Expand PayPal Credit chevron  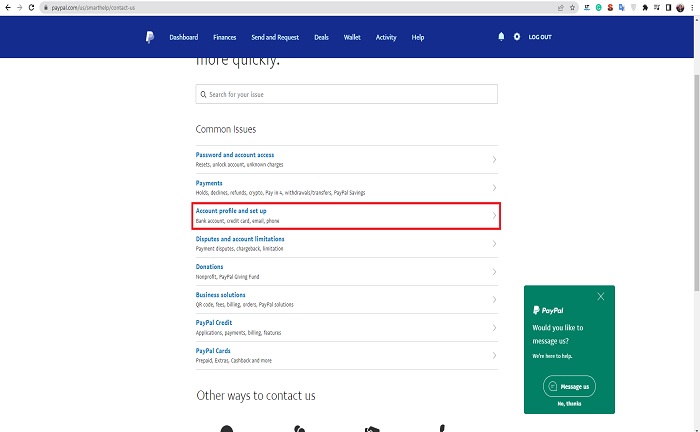click(494, 328)
